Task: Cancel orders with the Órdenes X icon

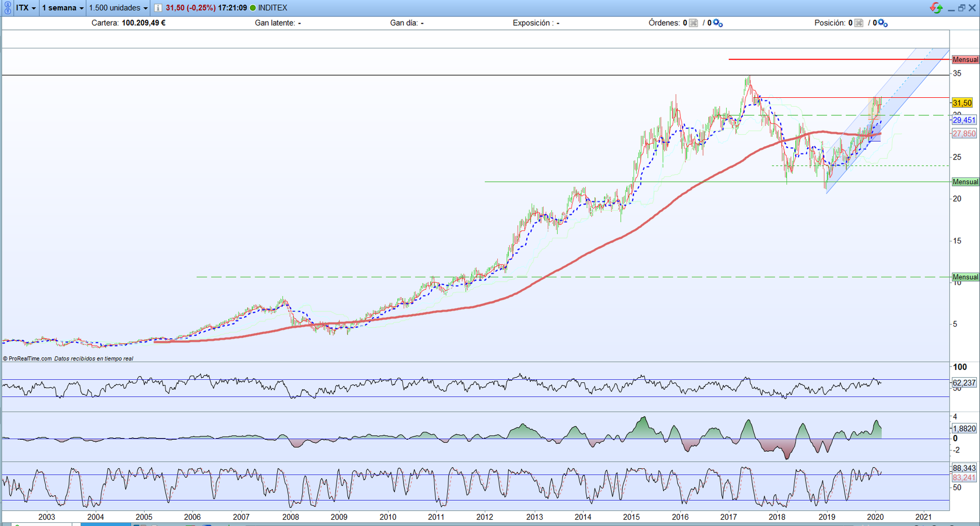Action: 693,23
